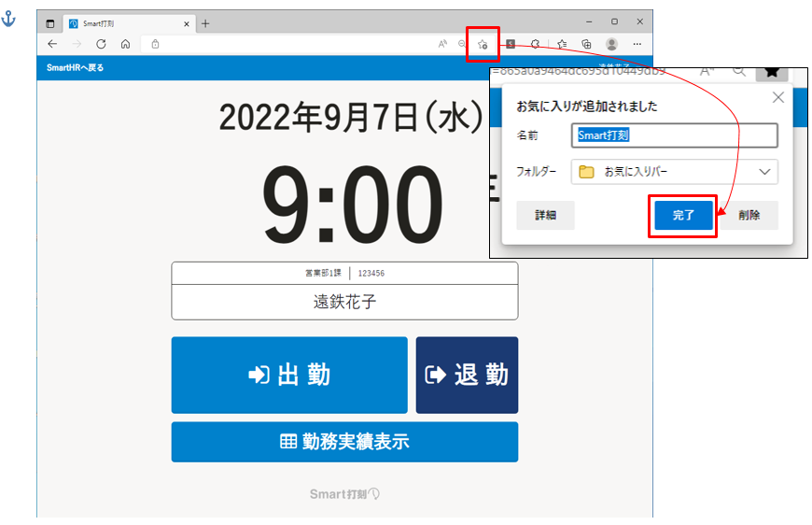Click the employee name 遠鉄花子
The width and height of the screenshot is (812, 525).
pyautogui.click(x=344, y=302)
